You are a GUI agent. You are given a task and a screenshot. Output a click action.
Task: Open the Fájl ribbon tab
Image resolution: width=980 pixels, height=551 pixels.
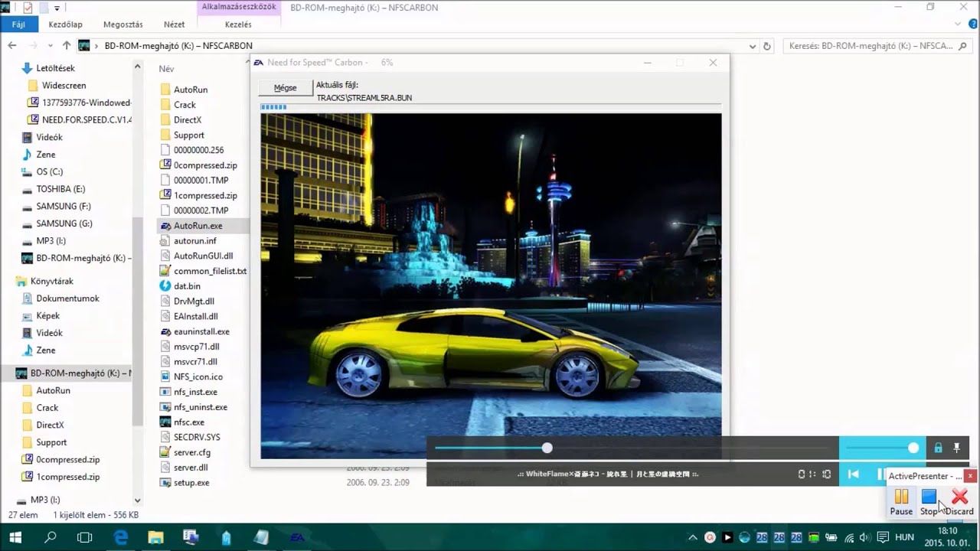pyautogui.click(x=18, y=24)
